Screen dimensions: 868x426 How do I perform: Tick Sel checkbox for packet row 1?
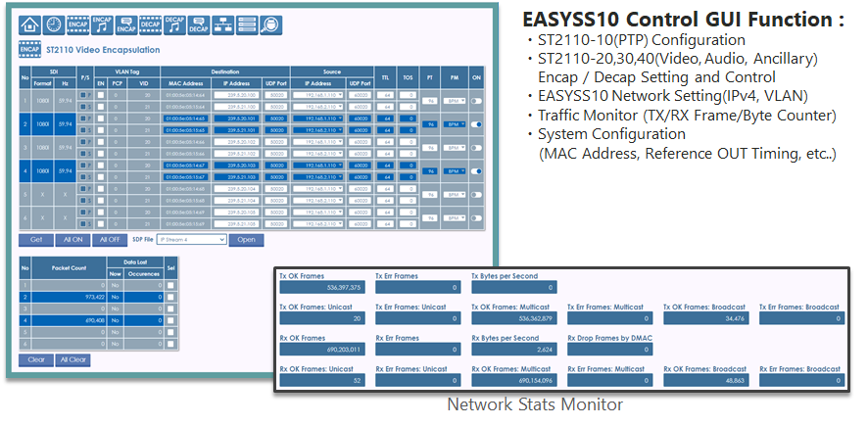pyautogui.click(x=171, y=285)
